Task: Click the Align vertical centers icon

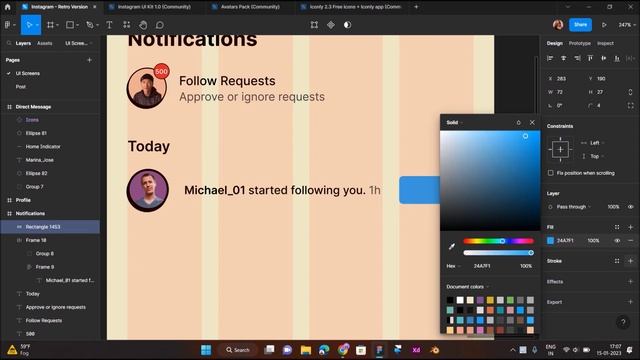Action: (604, 58)
